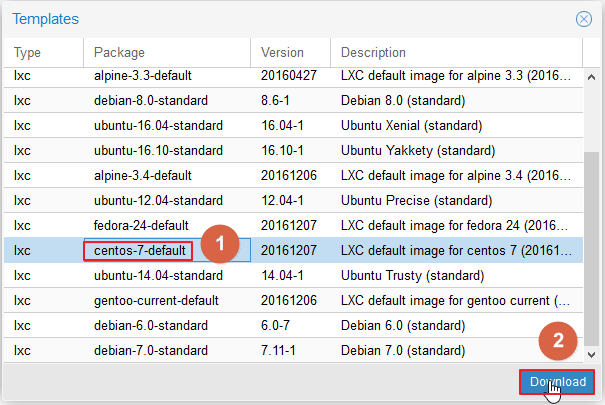Choose the ubuntu-16.04-standard row
Screen dimensions: 605x405
293,125
